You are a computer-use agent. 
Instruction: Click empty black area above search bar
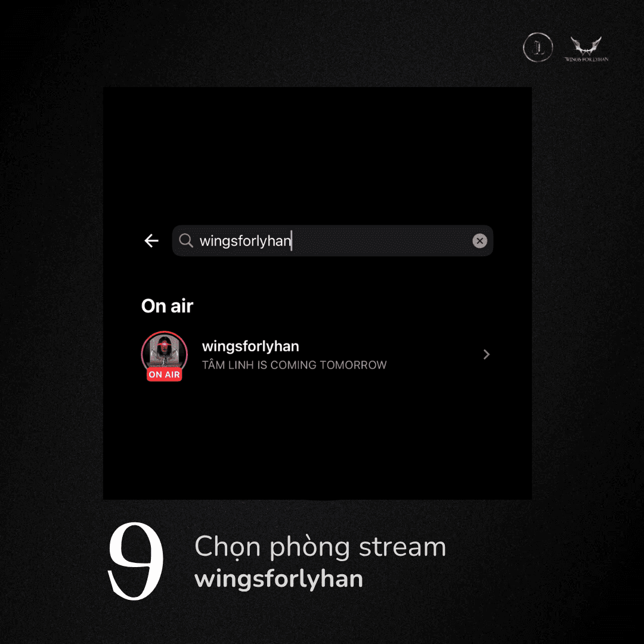(x=317, y=156)
